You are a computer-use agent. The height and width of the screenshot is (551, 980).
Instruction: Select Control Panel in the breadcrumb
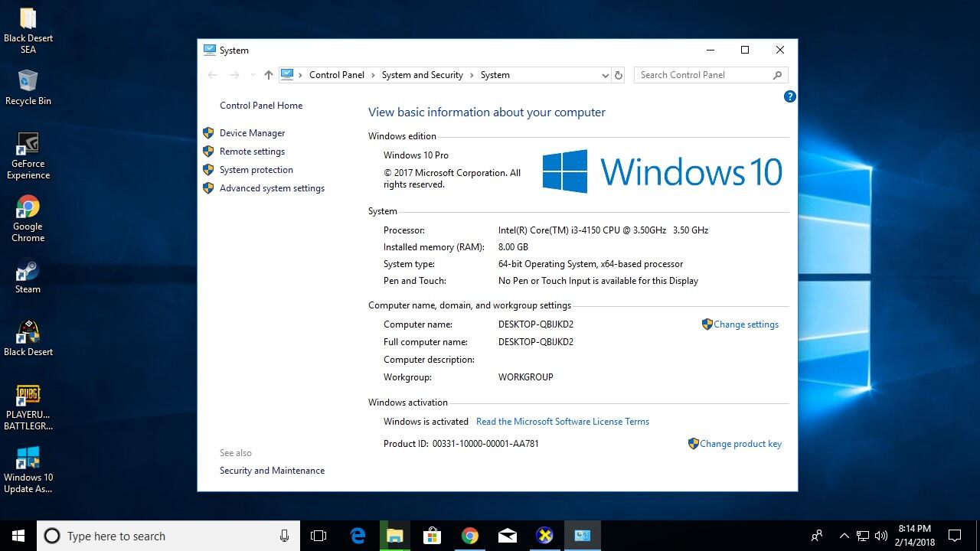tap(337, 75)
